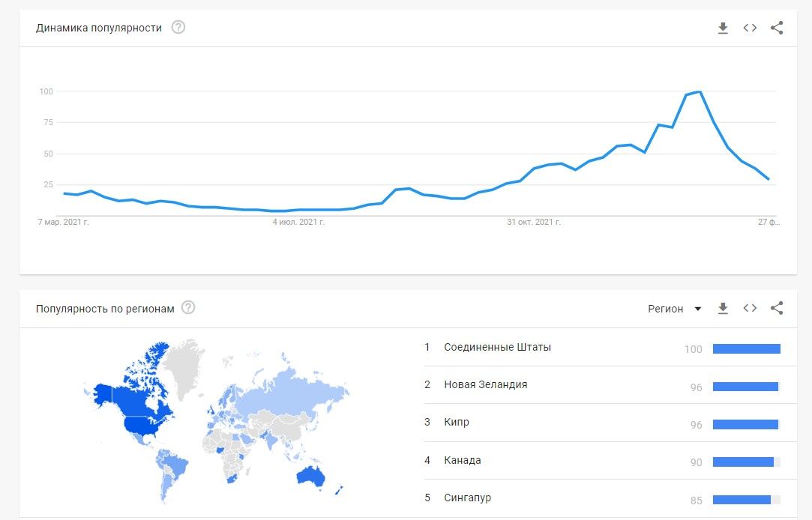Open embed code for the trends chart

[750, 28]
